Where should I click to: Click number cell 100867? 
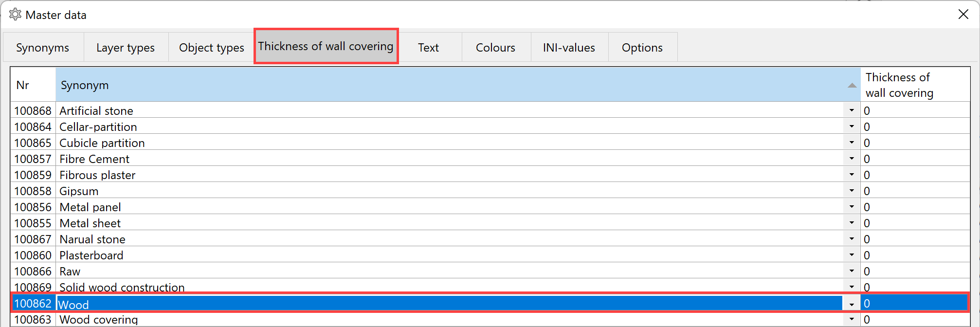coord(33,239)
